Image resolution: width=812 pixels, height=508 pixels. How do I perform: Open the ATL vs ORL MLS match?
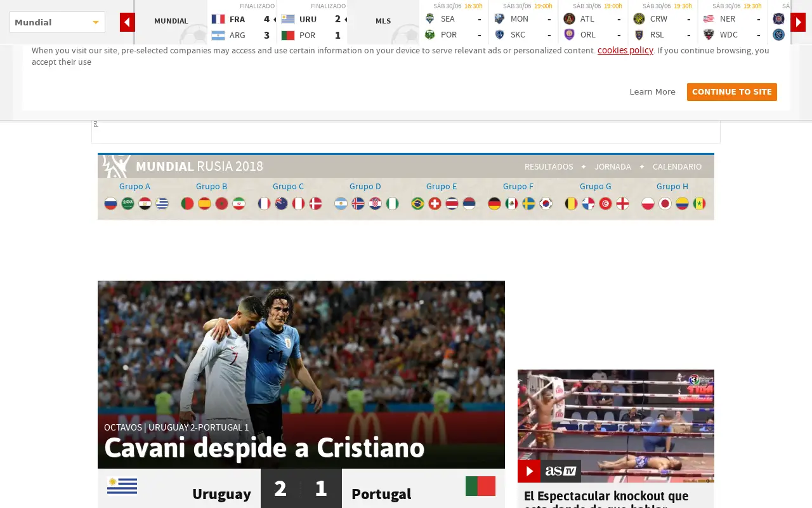(x=593, y=22)
